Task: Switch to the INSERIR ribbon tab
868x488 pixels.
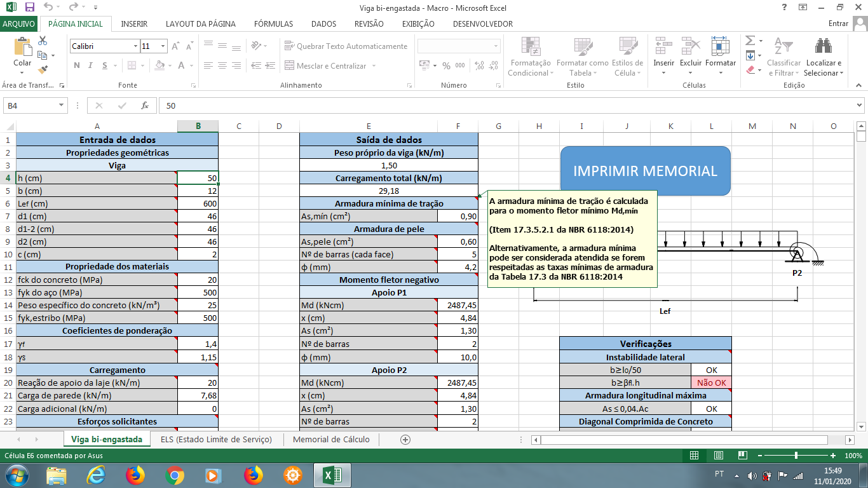Action: [134, 24]
